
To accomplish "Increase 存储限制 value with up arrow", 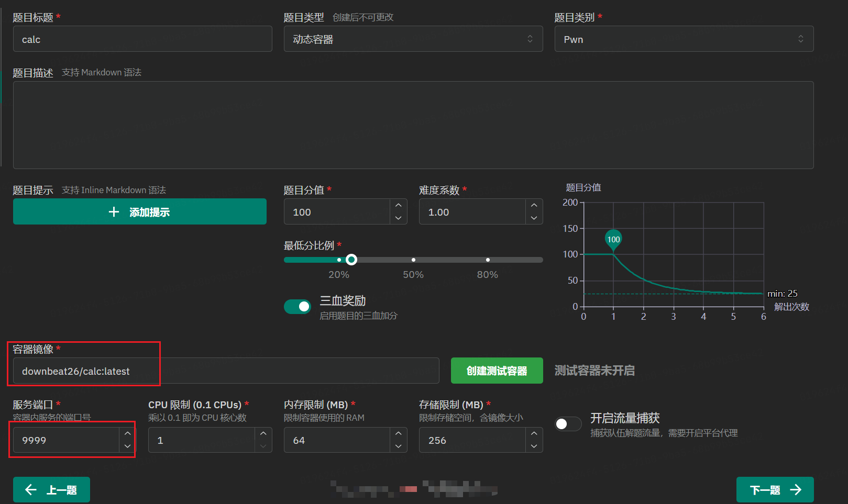I will click(534, 433).
